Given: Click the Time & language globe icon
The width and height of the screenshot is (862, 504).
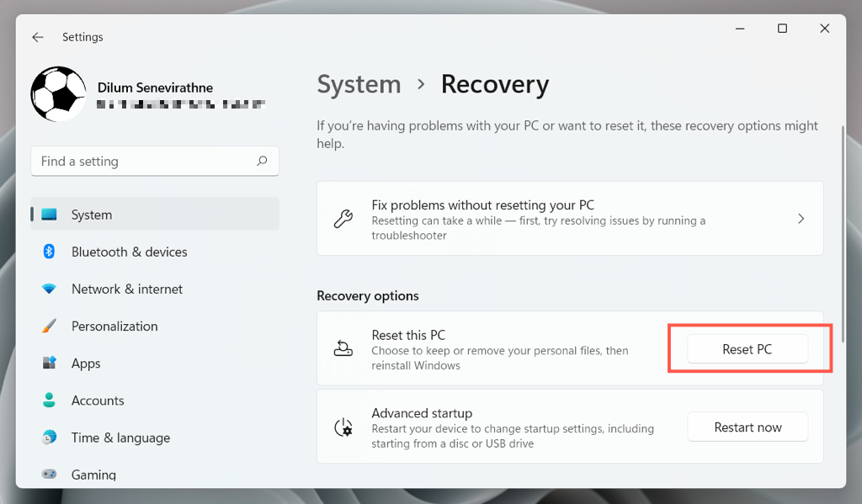Looking at the screenshot, I should tap(49, 438).
